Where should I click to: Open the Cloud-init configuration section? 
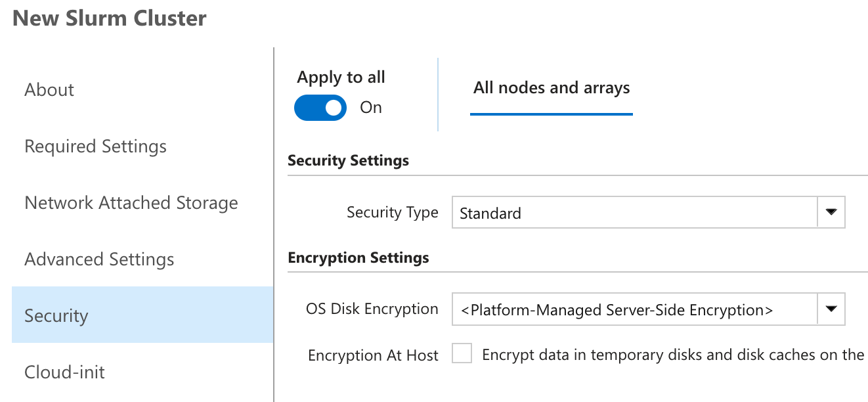pos(64,372)
